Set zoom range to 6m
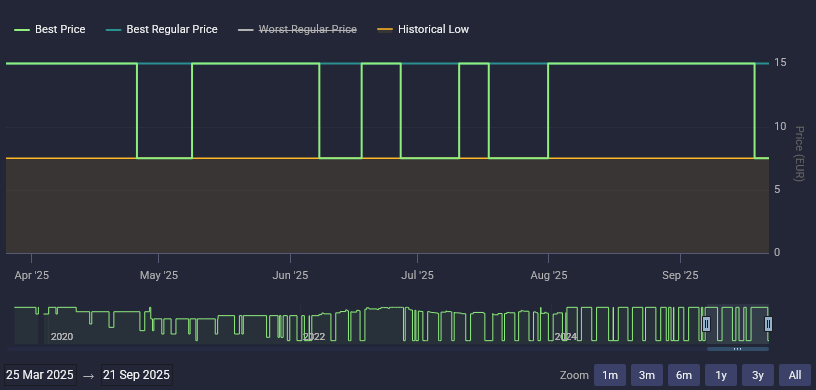Screen dimensions: 816x390 [x=683, y=375]
